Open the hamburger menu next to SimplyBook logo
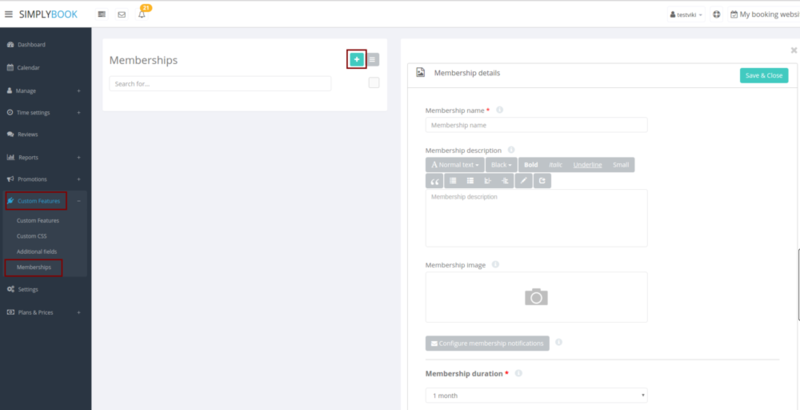Image resolution: width=800 pixels, height=410 pixels. [x=8, y=14]
